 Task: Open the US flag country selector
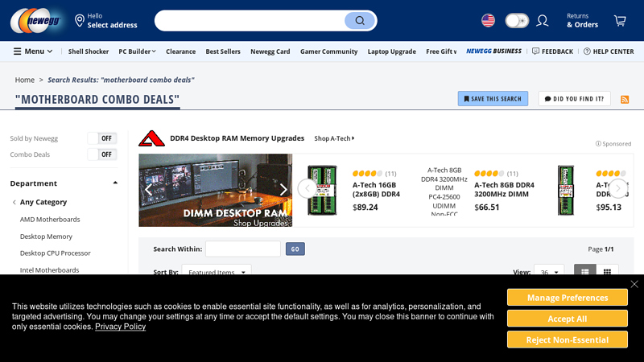(488, 21)
